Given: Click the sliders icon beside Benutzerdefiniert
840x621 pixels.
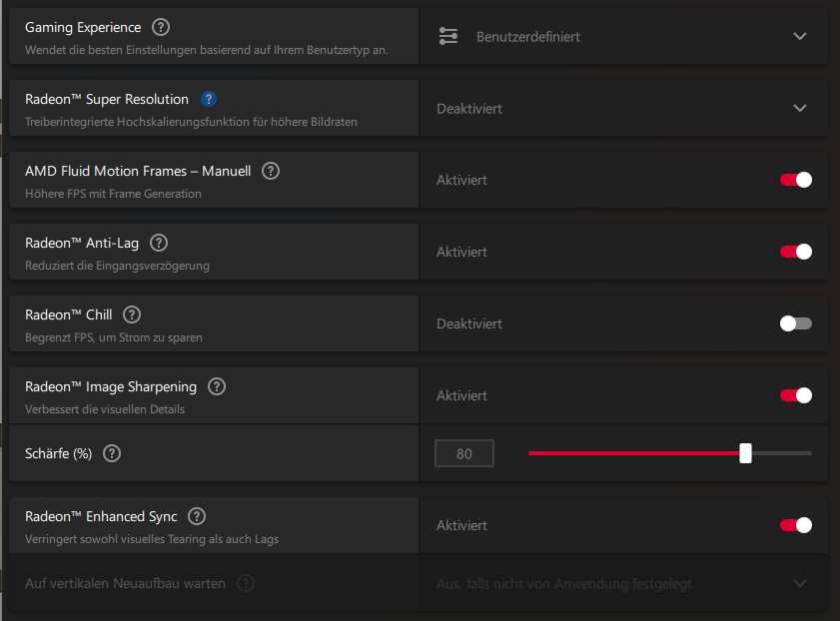Looking at the screenshot, I should coord(448,36).
